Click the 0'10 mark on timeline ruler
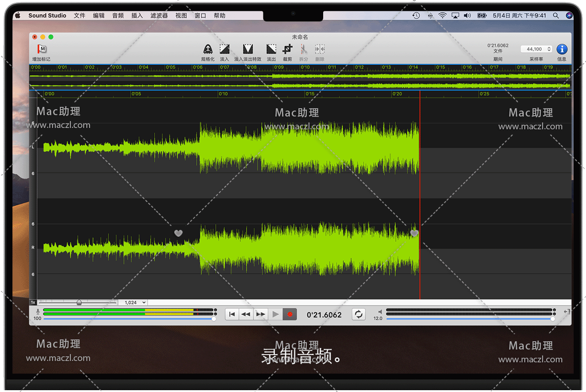 tap(223, 94)
